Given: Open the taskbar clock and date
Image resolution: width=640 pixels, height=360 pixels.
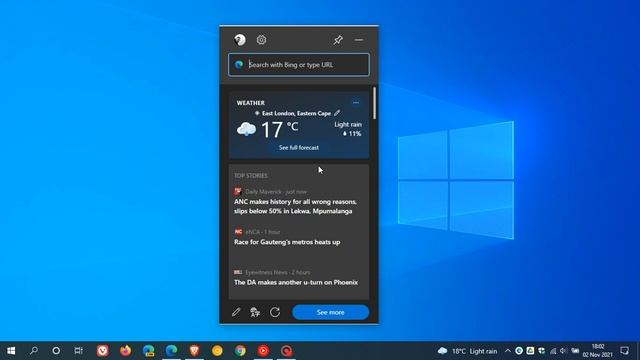Looking at the screenshot, I should point(598,351).
